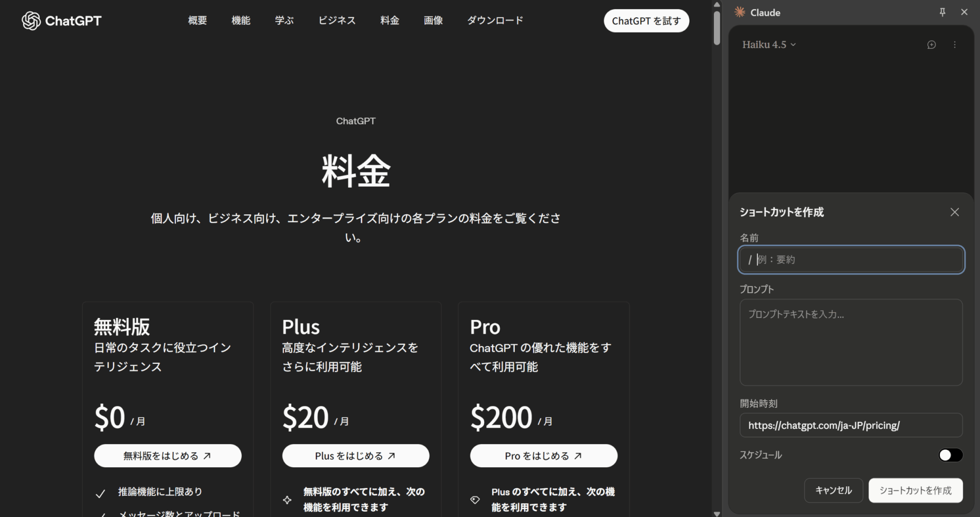Close the Claude side panel
The image size is (980, 517).
pos(964,12)
